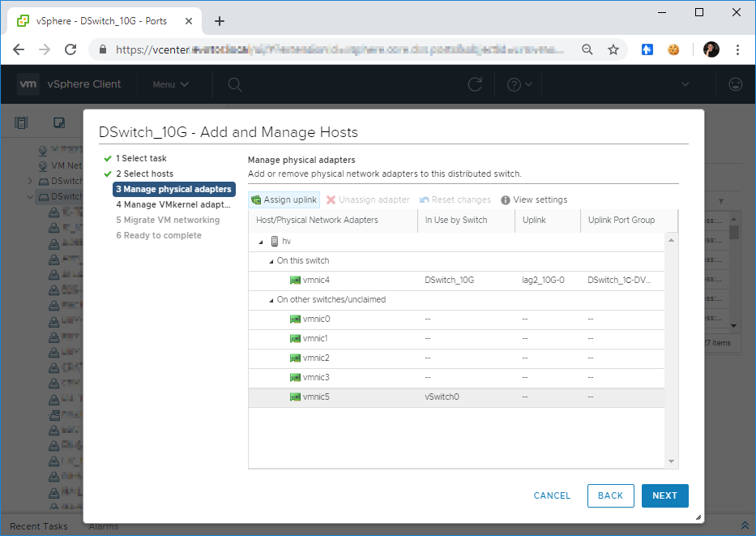Viewport: 756px width, 536px height.
Task: Open a new browser tab
Action: 220,21
